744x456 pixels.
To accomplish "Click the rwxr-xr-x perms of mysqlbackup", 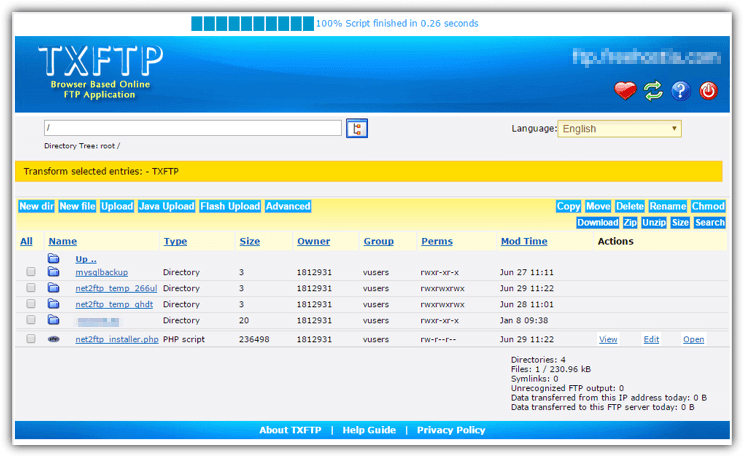I will pos(439,272).
